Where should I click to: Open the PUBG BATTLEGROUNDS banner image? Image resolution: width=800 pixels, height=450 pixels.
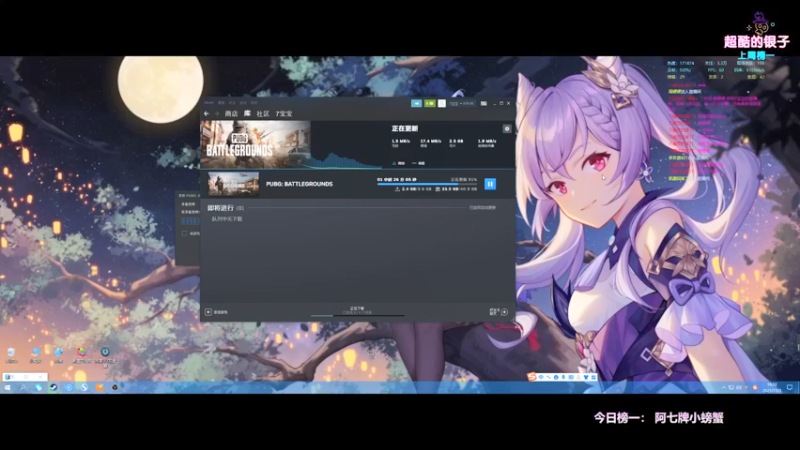click(255, 144)
